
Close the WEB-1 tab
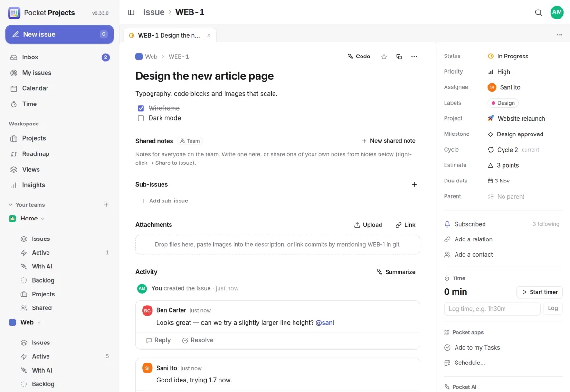(x=209, y=35)
